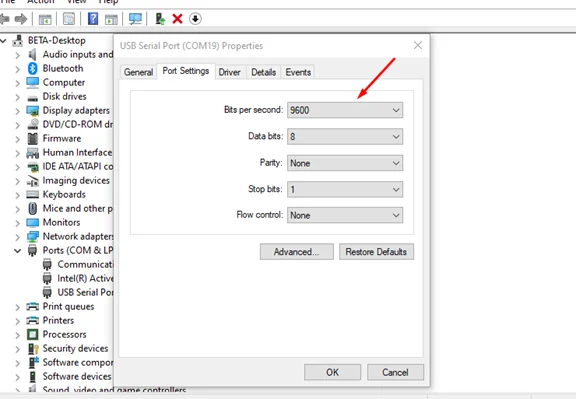The width and height of the screenshot is (576, 399).
Task: Select the Monitors label in the tree
Action: pos(61,223)
